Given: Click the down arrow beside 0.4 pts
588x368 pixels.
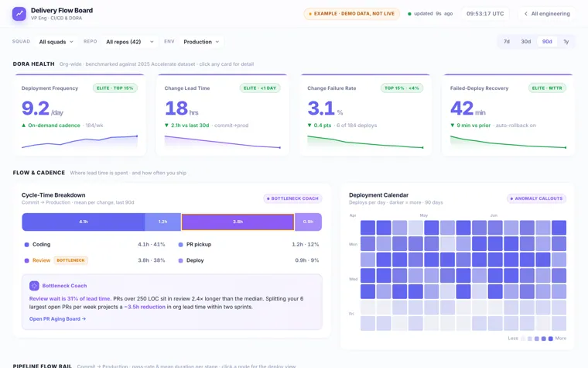Looking at the screenshot, I should click(309, 126).
